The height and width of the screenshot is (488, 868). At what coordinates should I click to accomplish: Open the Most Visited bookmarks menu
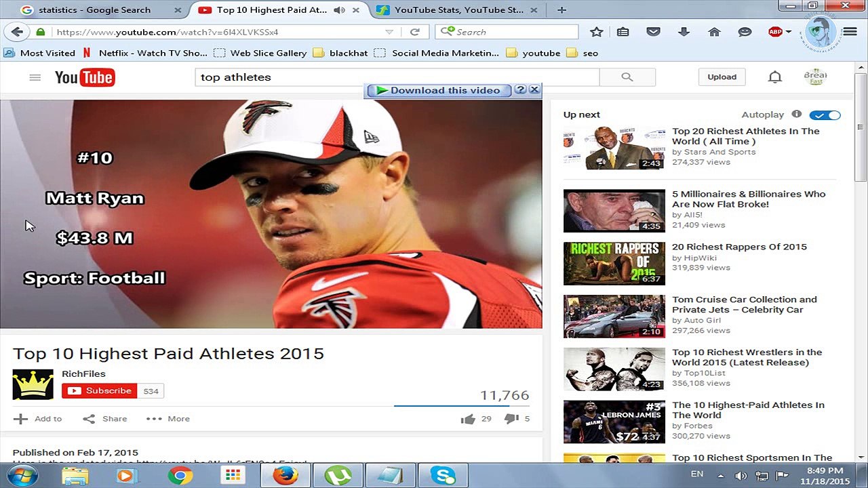point(39,53)
